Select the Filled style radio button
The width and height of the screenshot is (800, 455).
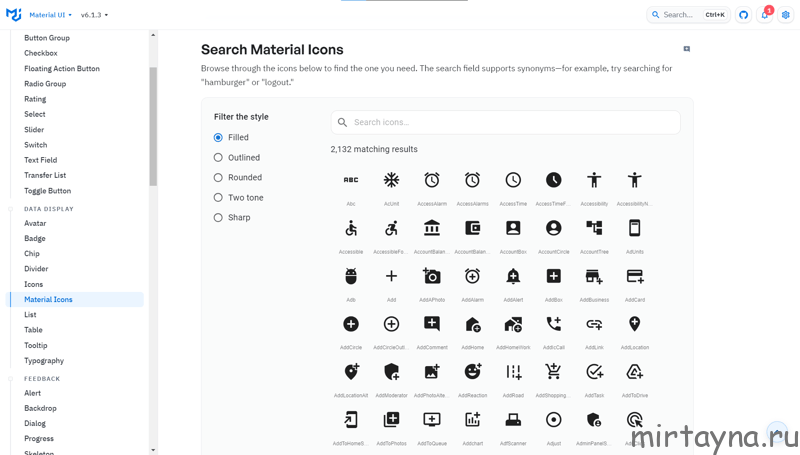point(218,137)
